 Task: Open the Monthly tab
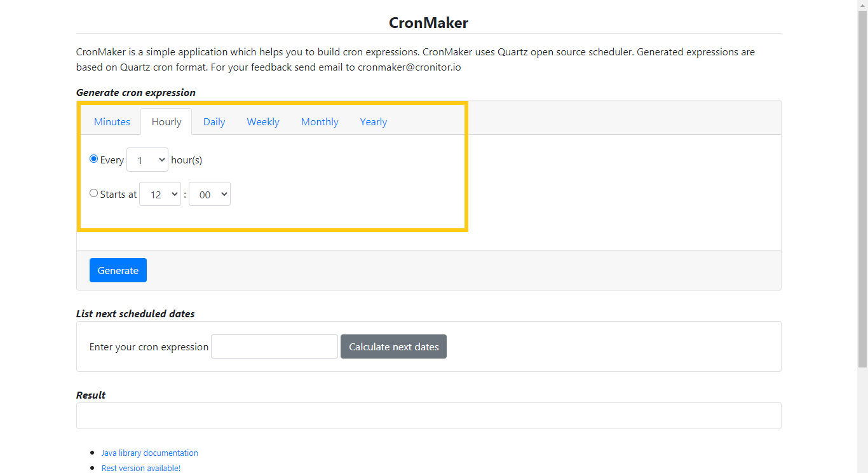pyautogui.click(x=319, y=121)
